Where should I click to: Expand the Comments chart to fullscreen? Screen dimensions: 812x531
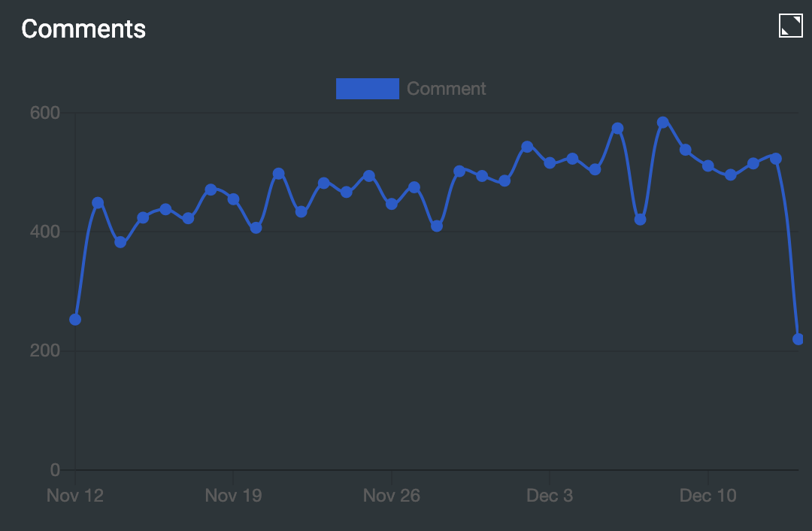(x=790, y=26)
